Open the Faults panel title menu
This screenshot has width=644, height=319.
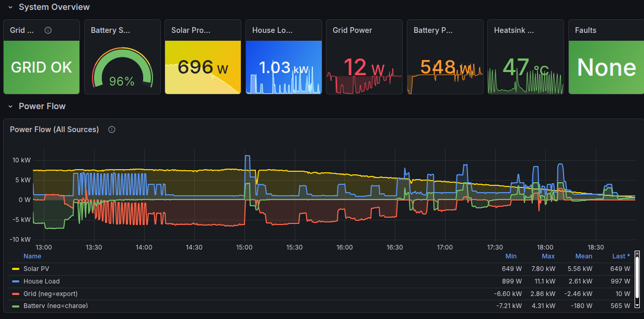tap(586, 30)
